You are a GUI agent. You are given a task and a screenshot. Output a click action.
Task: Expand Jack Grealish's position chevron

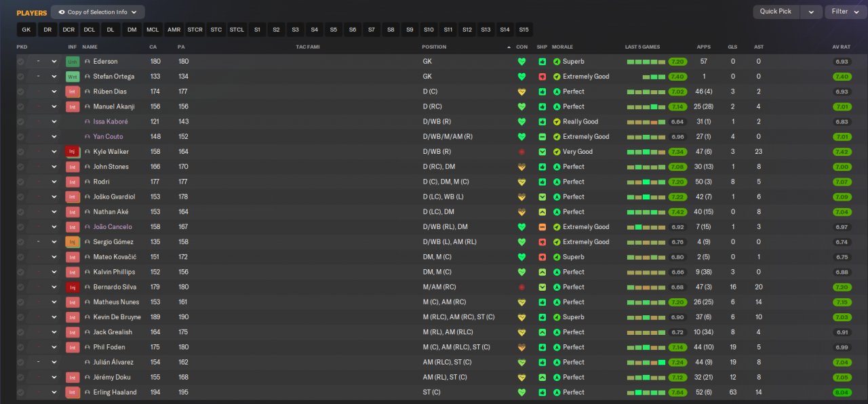[54, 332]
